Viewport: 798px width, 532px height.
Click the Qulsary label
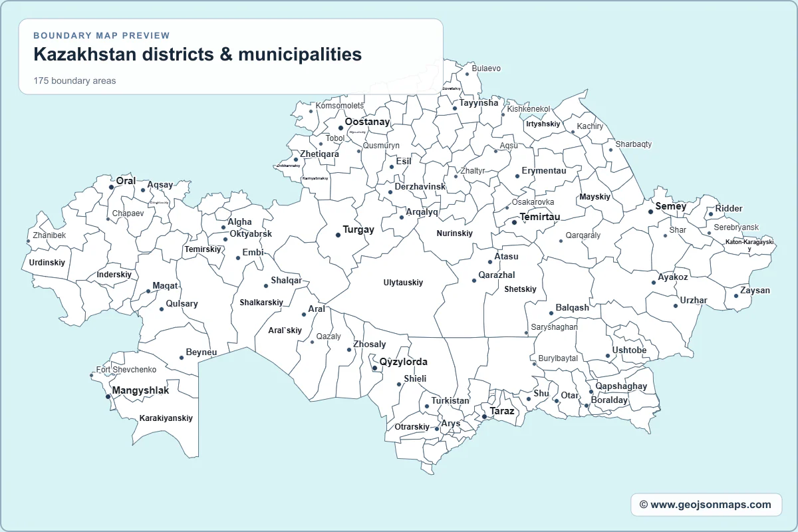pos(182,304)
